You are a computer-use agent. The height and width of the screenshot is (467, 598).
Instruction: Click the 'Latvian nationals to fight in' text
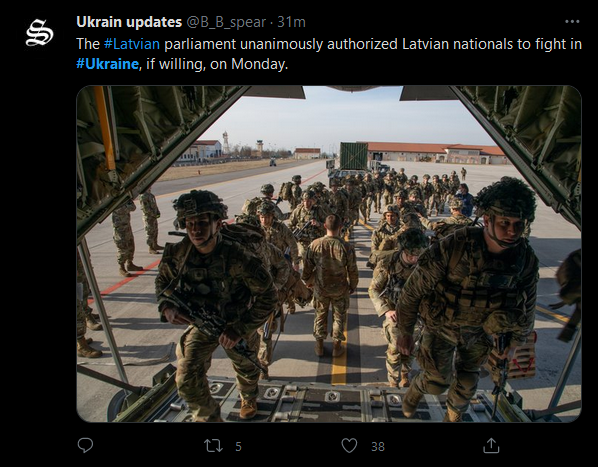(x=492, y=44)
